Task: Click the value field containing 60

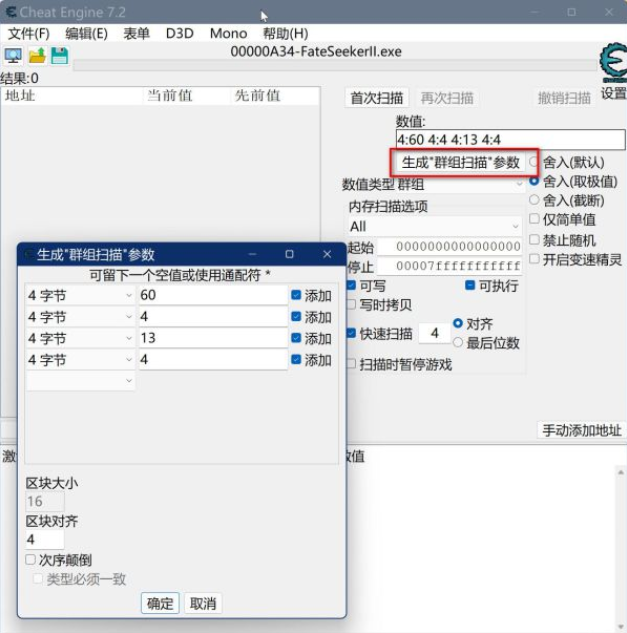Action: (x=213, y=295)
